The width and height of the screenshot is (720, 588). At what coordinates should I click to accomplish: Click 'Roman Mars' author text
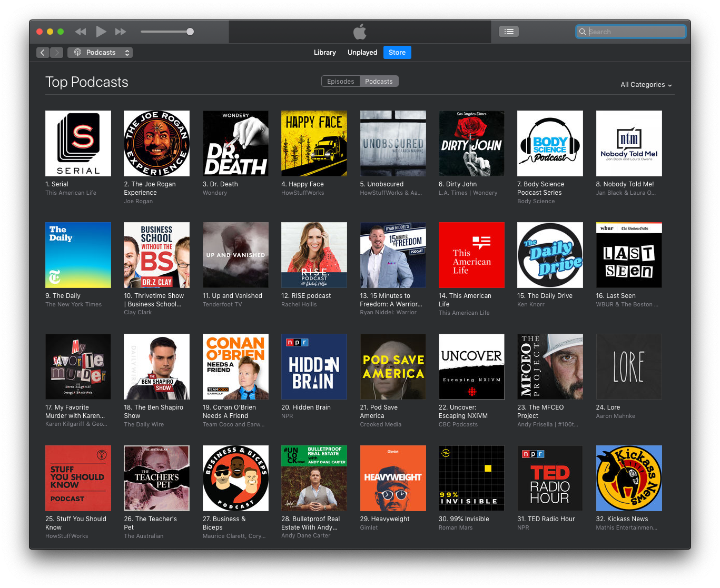456,527
